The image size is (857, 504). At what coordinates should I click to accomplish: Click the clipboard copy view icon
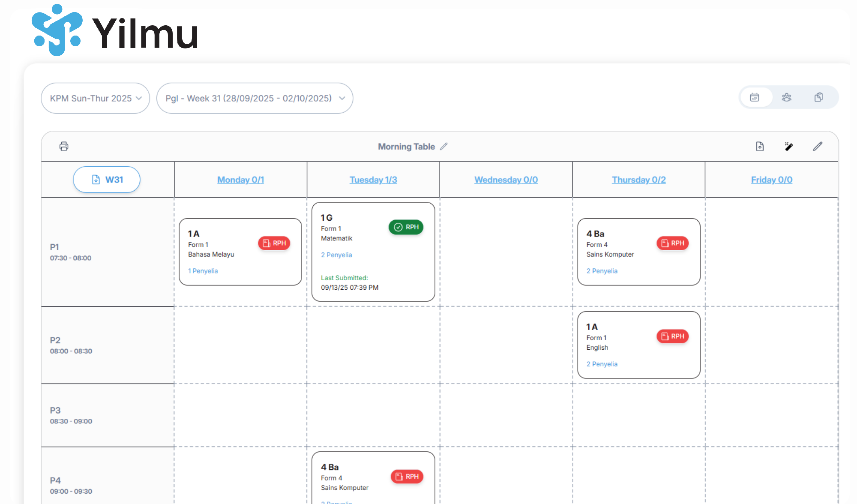point(819,97)
